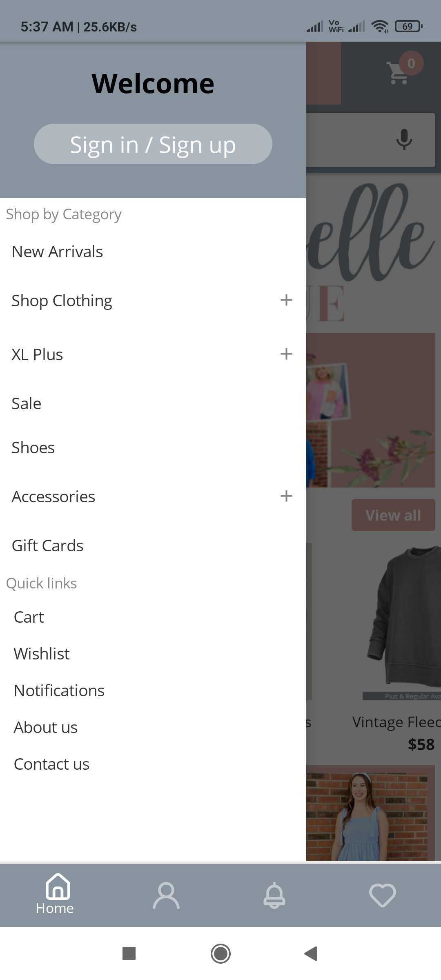Open the heart wishlist tab
441x980 pixels.
pyautogui.click(x=383, y=895)
